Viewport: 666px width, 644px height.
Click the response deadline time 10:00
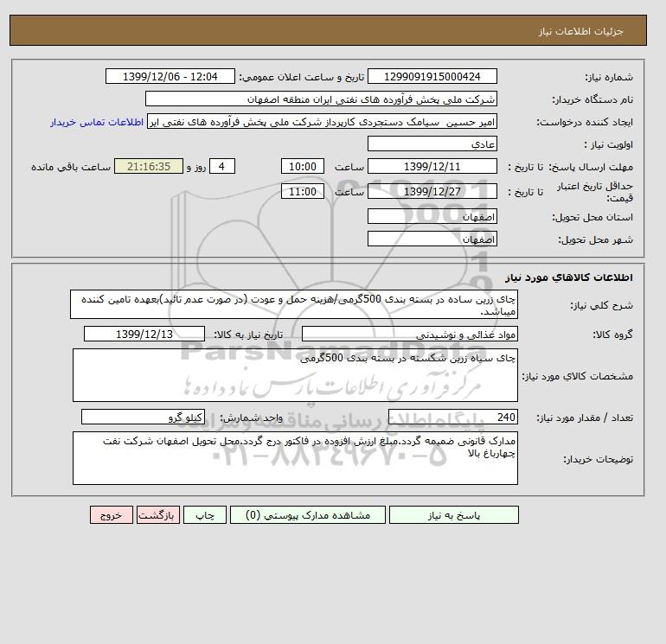(x=303, y=167)
